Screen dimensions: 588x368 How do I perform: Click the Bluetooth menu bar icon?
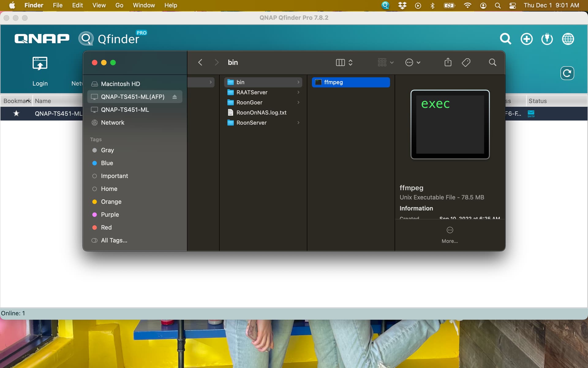click(432, 6)
